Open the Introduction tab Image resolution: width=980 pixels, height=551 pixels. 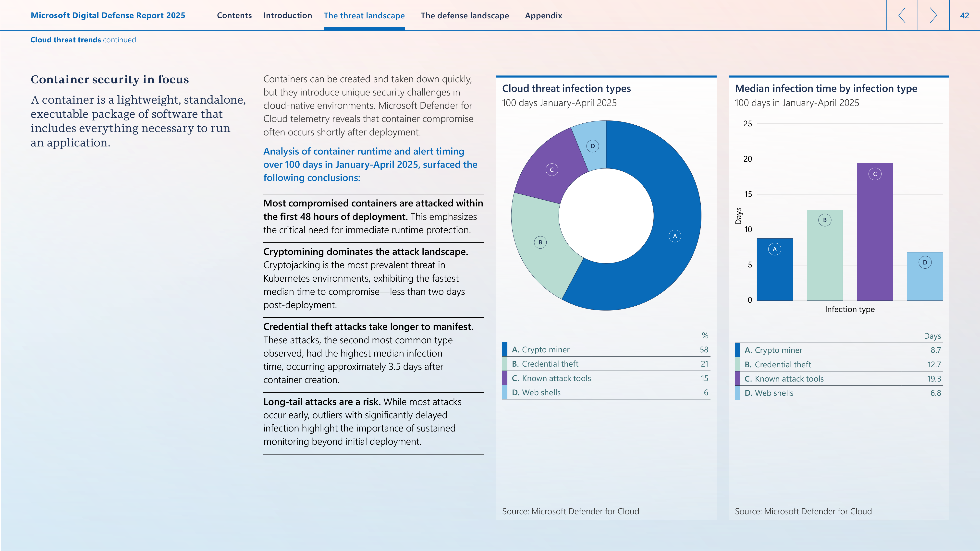[x=288, y=16]
